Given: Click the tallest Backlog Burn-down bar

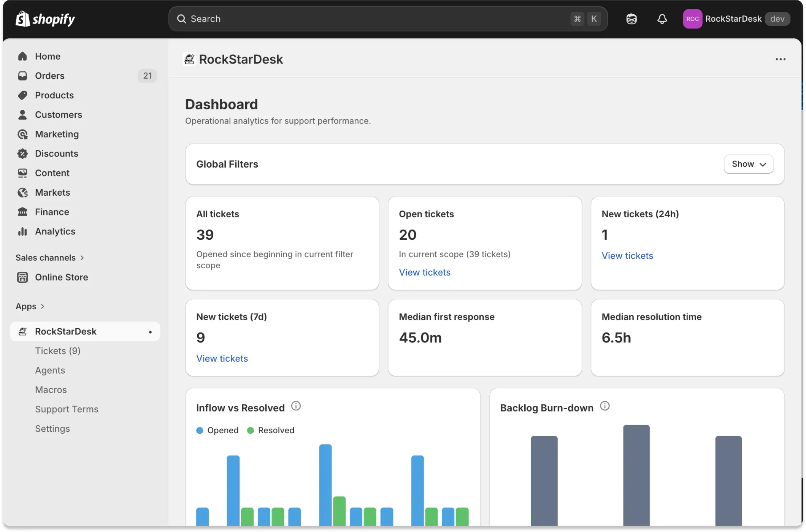Looking at the screenshot, I should pos(636,475).
